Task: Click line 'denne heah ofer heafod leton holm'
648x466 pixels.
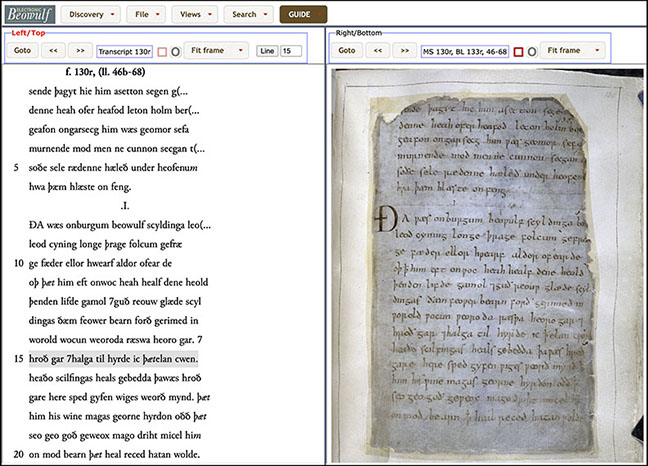Action: tap(114, 110)
